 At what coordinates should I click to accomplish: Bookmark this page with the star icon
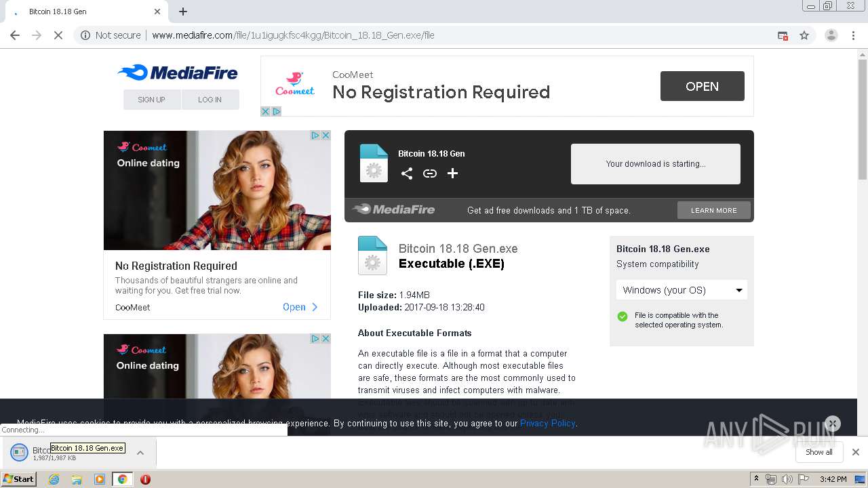[x=804, y=35]
